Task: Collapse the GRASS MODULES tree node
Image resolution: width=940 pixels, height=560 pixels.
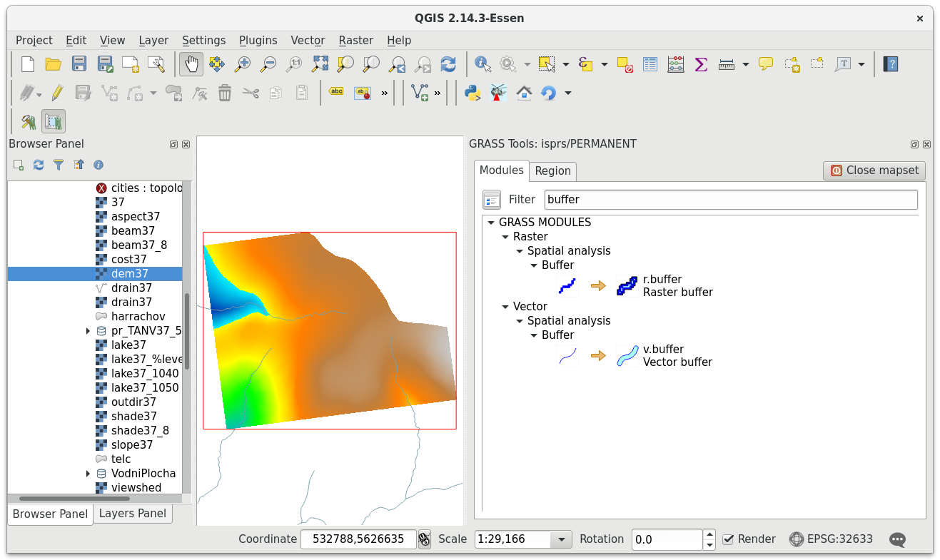Action: click(490, 223)
